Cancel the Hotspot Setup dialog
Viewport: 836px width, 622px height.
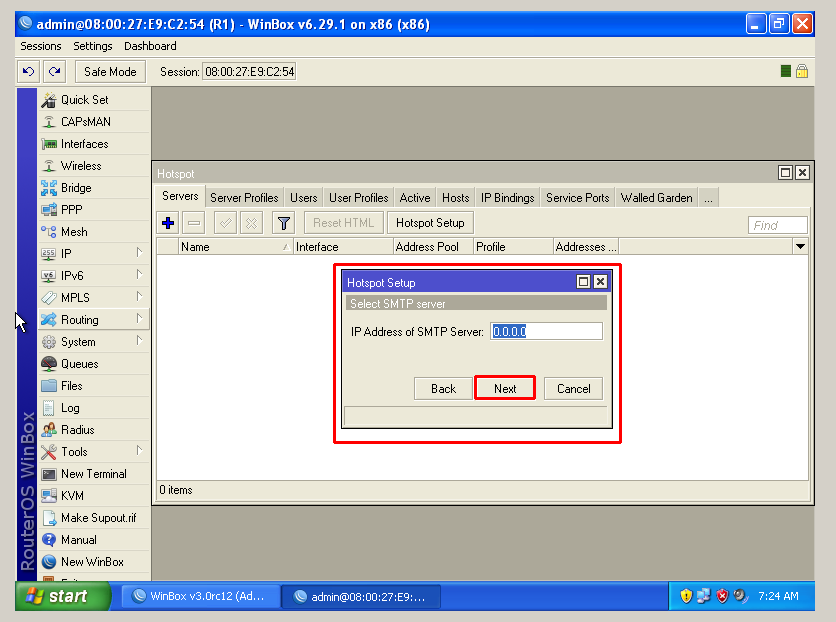(x=574, y=389)
